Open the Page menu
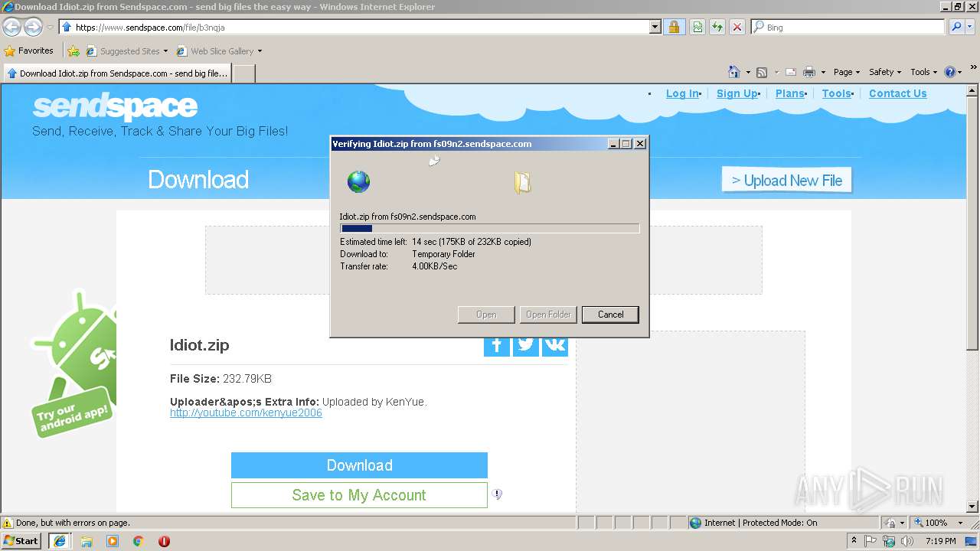Viewport: 980px width, 551px height. point(847,72)
